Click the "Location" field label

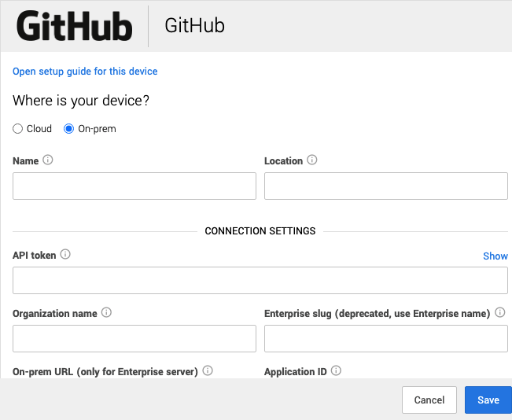[x=283, y=161]
